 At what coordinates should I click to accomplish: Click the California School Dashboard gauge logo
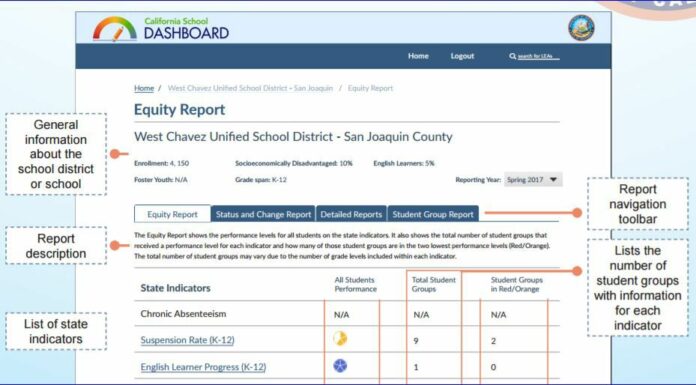pos(115,29)
